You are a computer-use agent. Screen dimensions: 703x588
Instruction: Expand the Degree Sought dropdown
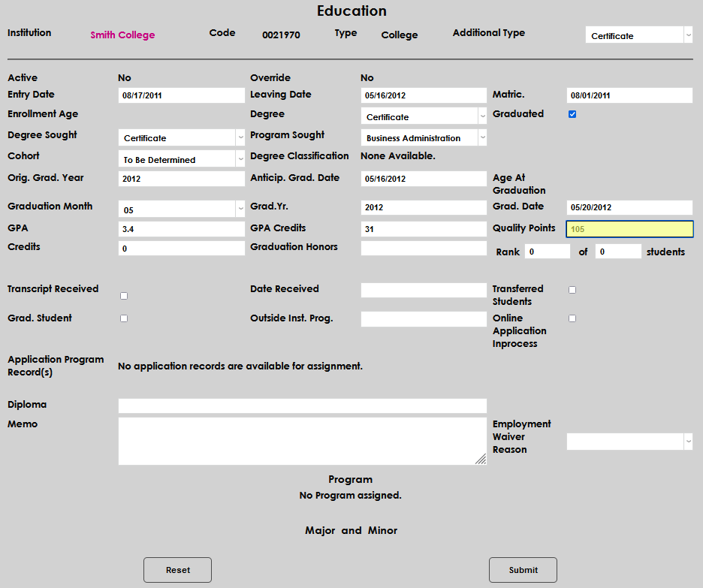[x=181, y=137]
